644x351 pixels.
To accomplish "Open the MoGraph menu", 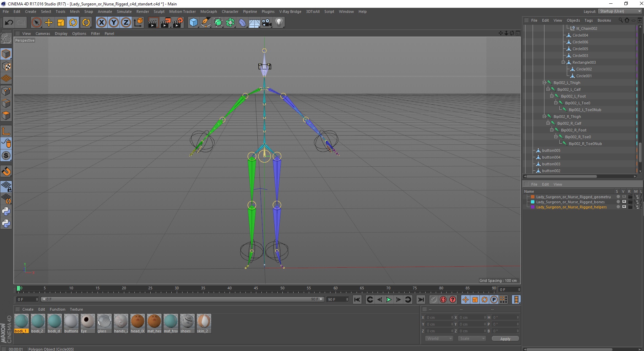I will tap(209, 12).
